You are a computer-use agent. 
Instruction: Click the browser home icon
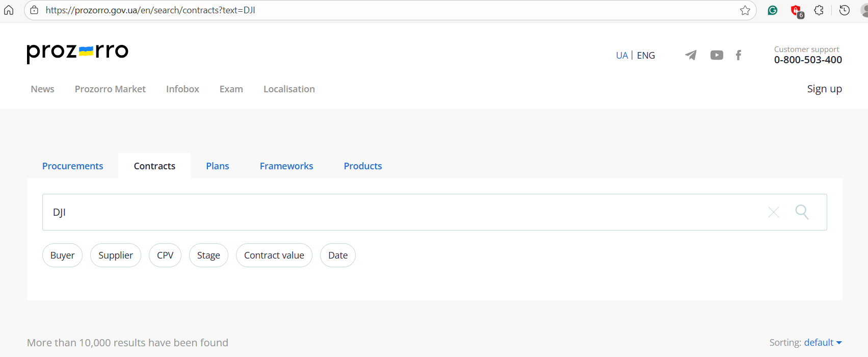click(9, 10)
